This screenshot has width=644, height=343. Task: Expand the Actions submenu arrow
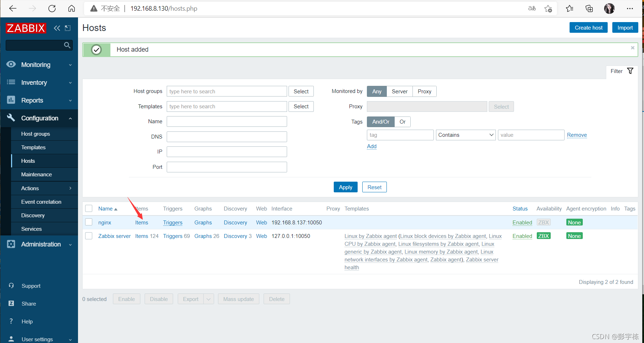70,188
